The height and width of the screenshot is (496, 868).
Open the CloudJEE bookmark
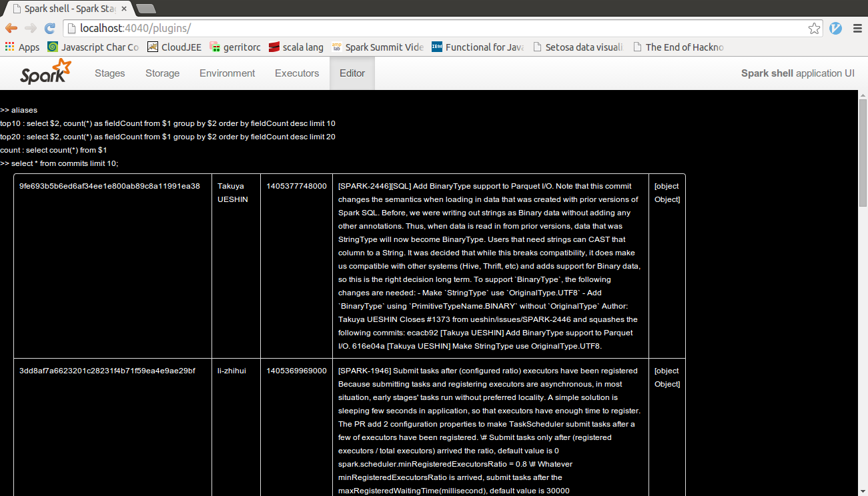[x=175, y=47]
